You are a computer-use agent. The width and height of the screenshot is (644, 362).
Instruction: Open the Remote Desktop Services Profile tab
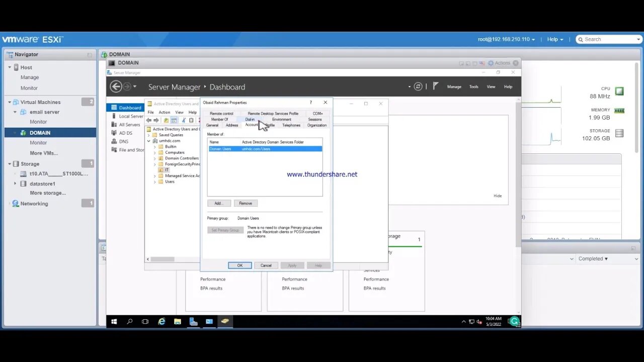tap(273, 114)
